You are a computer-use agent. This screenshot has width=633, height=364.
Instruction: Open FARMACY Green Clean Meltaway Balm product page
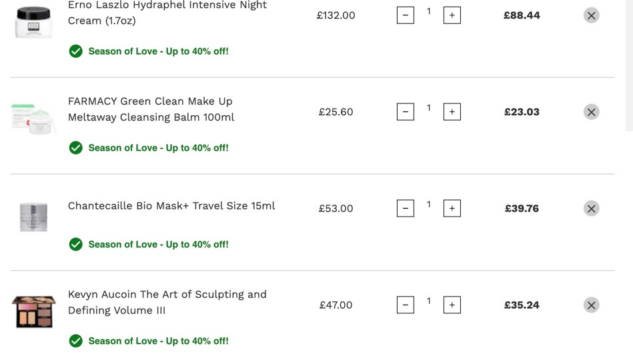point(151,109)
